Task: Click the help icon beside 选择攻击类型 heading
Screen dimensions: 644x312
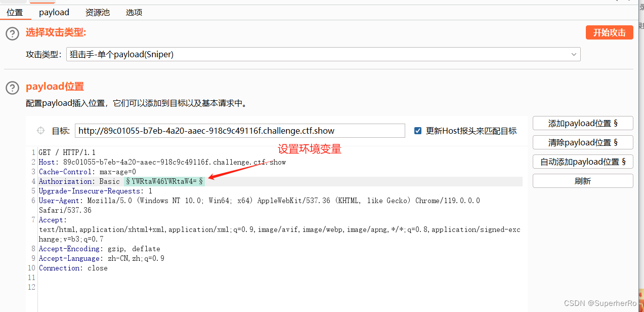Action: tap(12, 33)
